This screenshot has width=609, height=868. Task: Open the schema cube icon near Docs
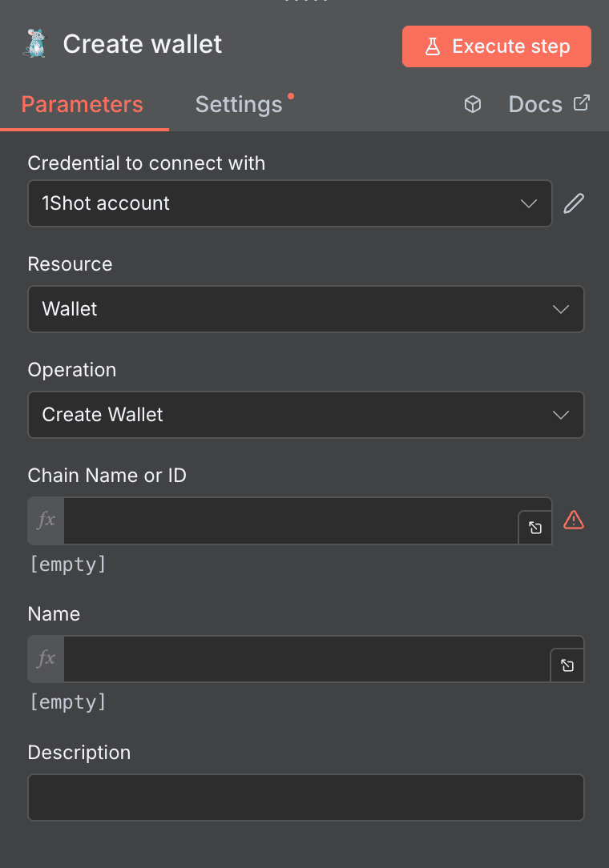472,103
